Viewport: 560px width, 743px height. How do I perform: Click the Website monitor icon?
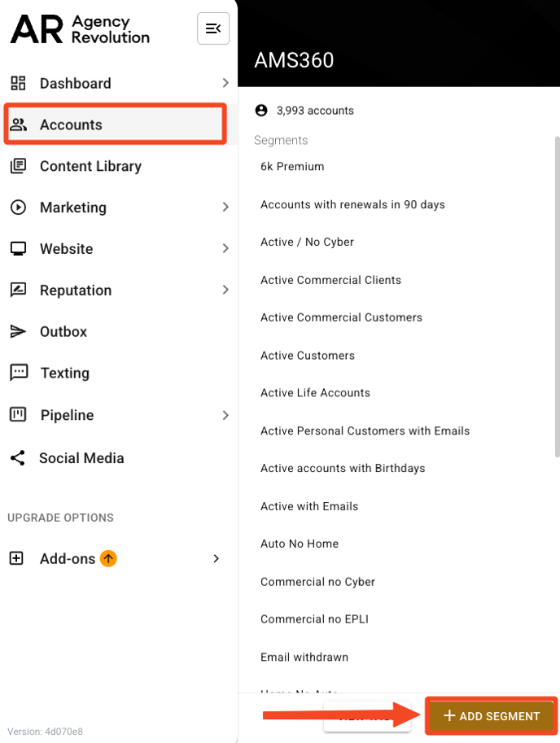tap(18, 248)
